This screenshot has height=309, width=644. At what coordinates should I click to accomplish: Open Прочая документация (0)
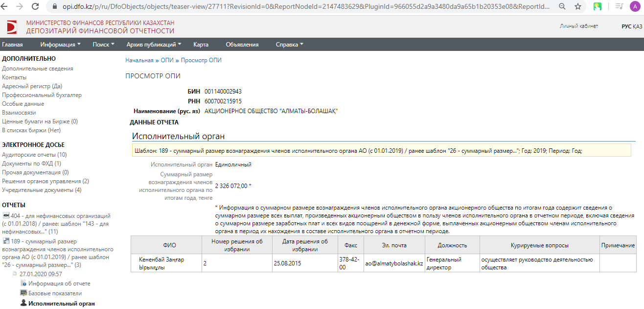pos(35,172)
